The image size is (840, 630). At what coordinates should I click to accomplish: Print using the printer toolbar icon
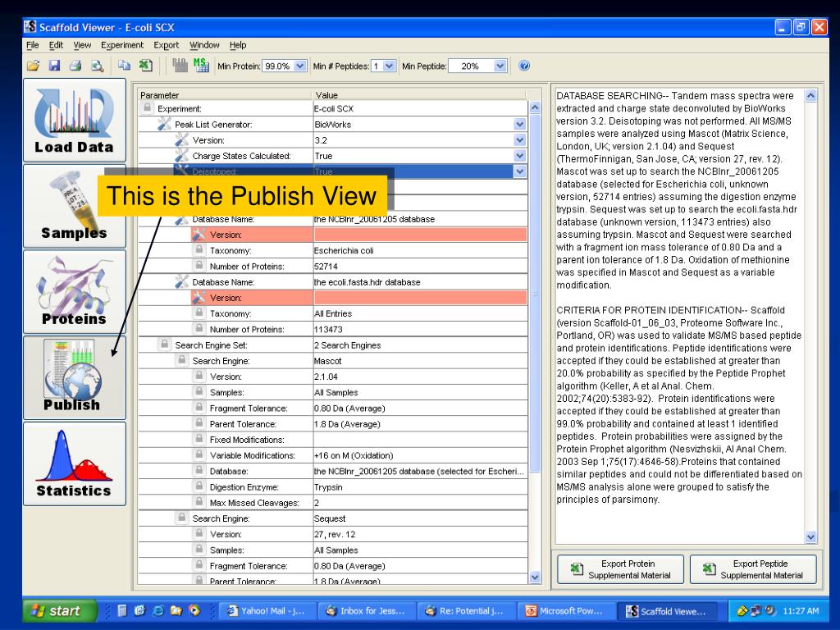point(75,66)
